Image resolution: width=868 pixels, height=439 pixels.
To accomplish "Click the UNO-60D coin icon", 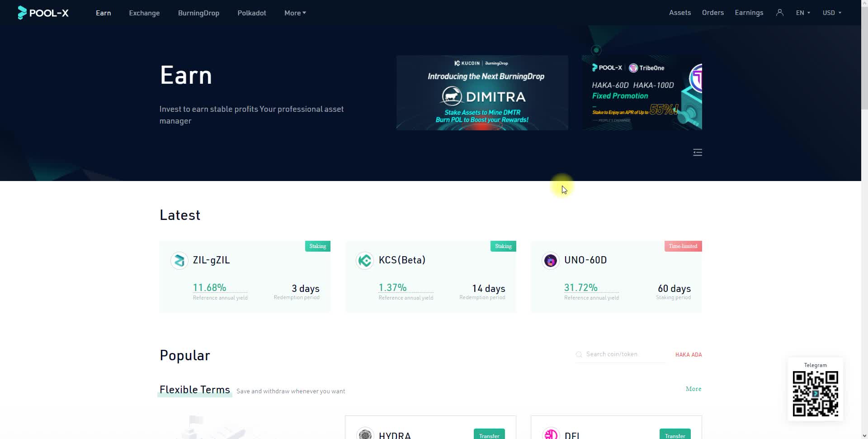I will click(x=550, y=261).
